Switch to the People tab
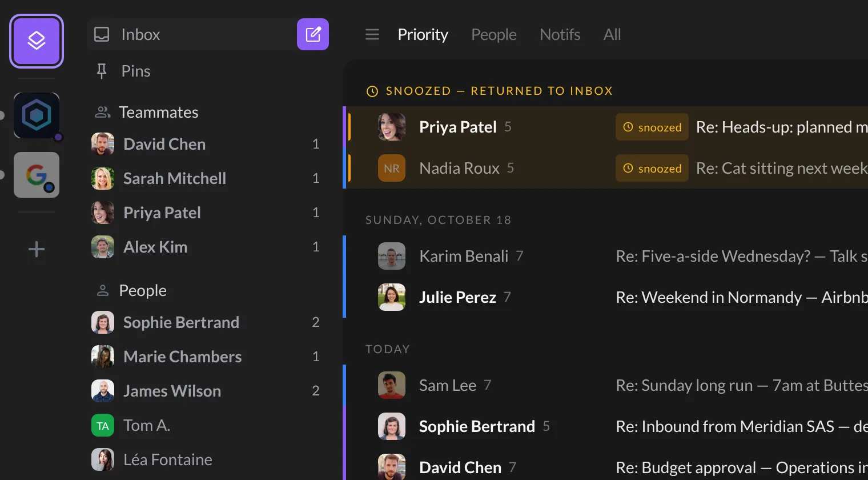This screenshot has width=868, height=480. pyautogui.click(x=494, y=35)
